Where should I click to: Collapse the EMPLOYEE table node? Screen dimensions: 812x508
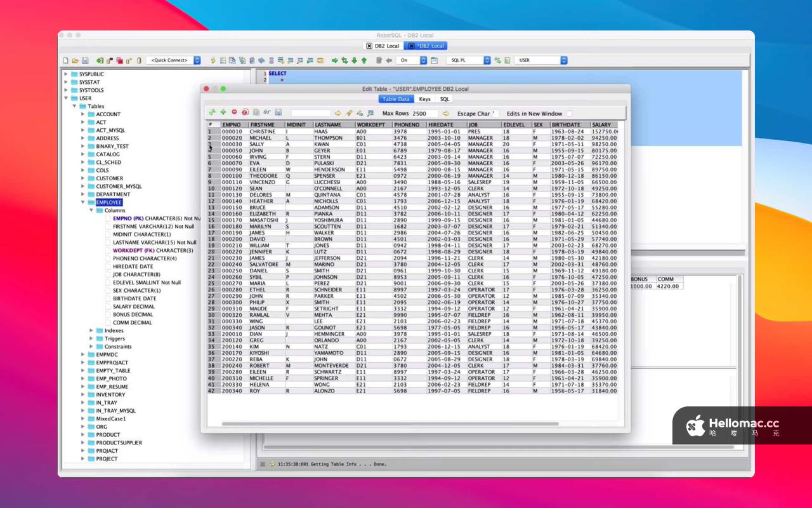[x=82, y=203]
